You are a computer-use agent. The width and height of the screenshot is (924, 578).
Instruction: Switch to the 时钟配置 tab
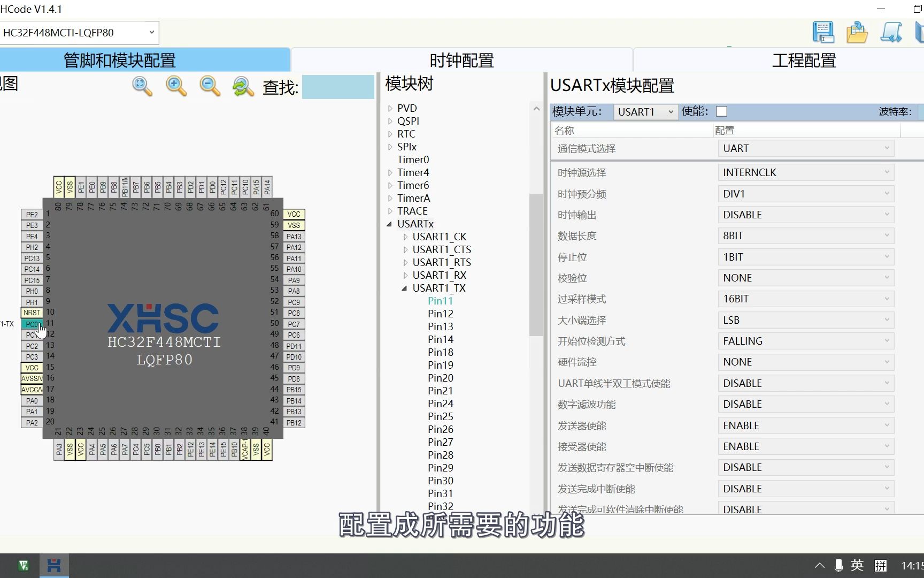461,60
